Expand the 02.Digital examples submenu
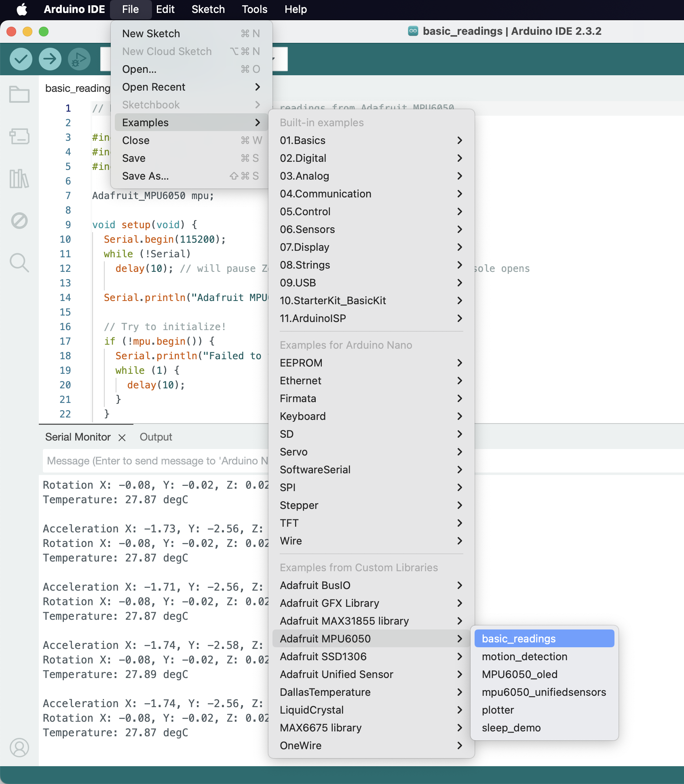 371,158
